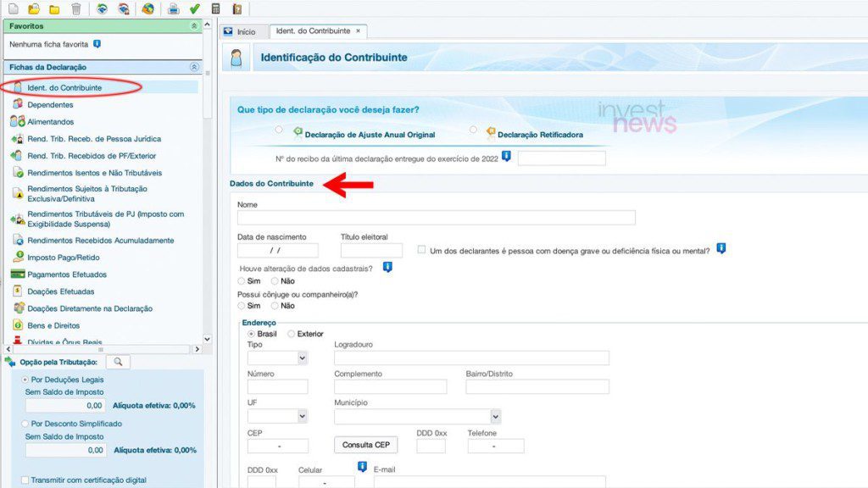Close the Ident. do Contribuinte tab
The width and height of the screenshot is (868, 488).
click(x=358, y=31)
